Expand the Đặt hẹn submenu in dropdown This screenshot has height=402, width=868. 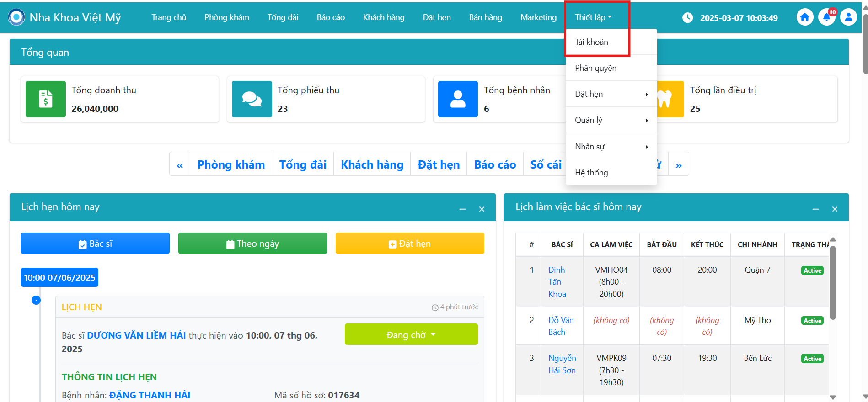[611, 94]
